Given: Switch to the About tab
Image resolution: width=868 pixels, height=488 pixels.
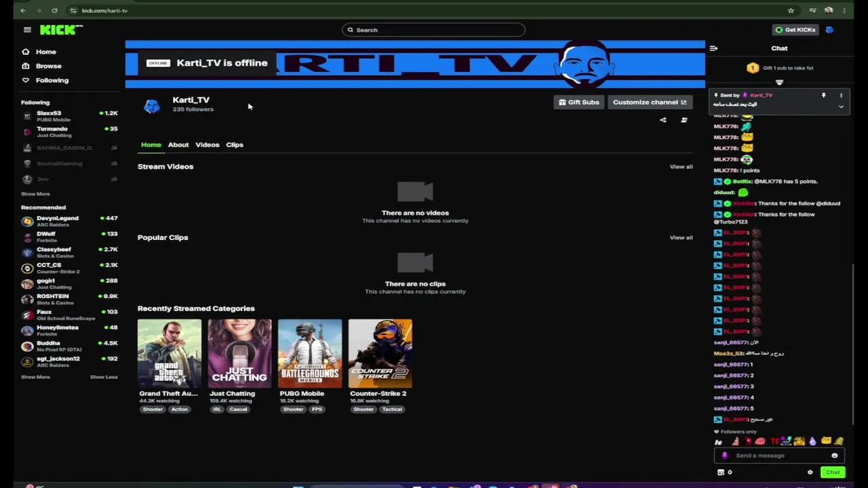Looking at the screenshot, I should click(x=178, y=144).
